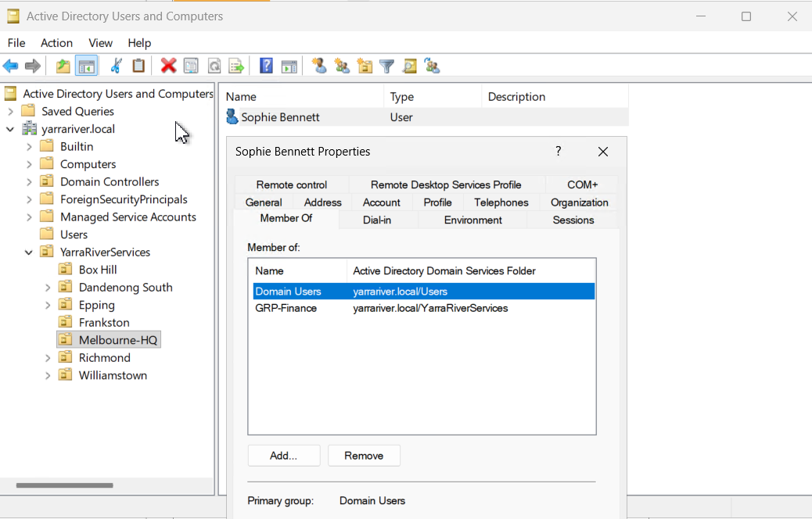812x519 pixels.
Task: Switch to the General tab
Action: point(264,202)
